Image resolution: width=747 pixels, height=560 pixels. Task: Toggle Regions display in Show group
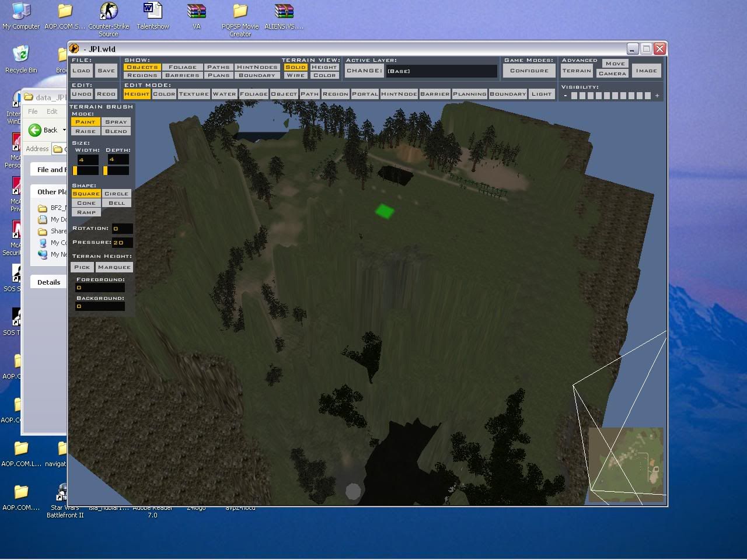142,75
